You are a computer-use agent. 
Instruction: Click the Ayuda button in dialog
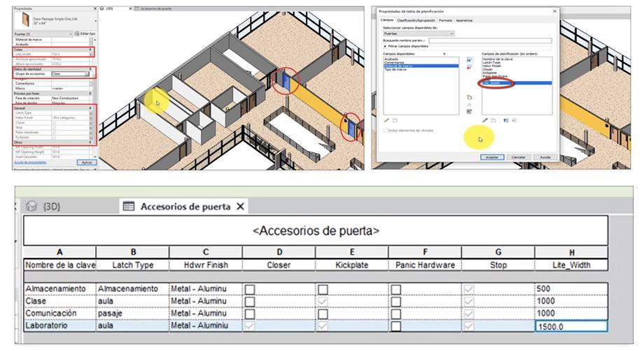tap(545, 157)
